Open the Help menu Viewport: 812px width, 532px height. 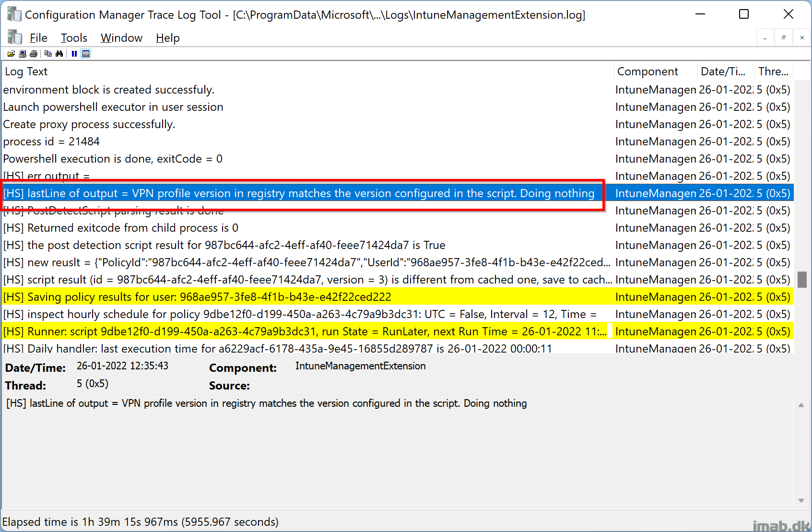coord(167,38)
